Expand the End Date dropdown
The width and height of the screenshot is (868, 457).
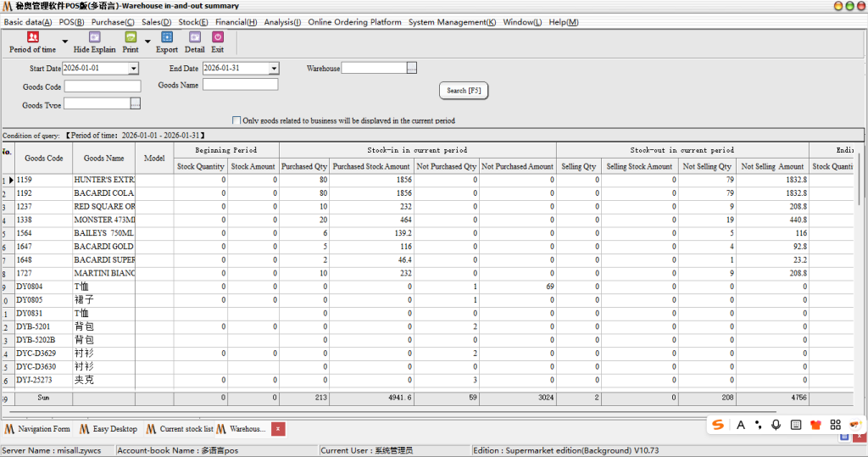tap(274, 69)
